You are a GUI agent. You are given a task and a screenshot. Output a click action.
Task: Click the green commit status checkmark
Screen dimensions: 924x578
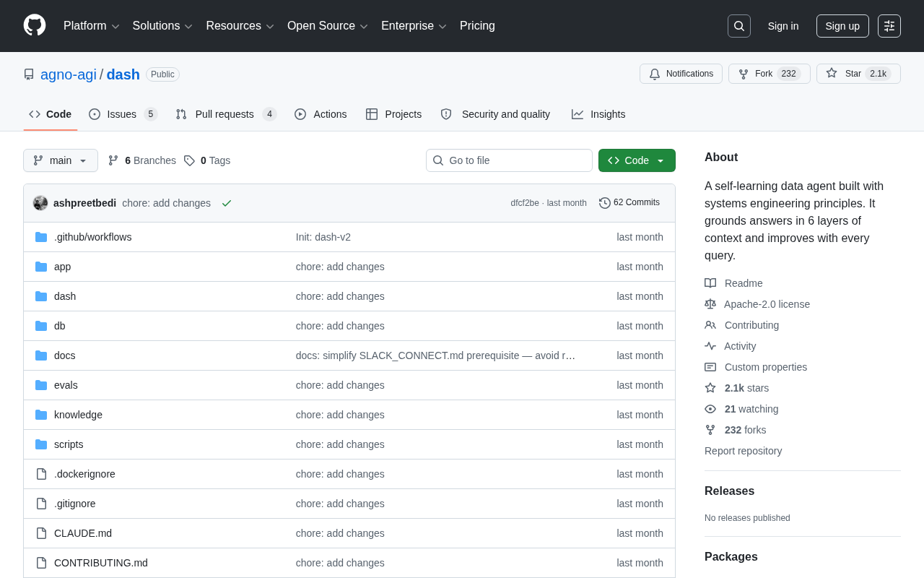click(x=227, y=203)
